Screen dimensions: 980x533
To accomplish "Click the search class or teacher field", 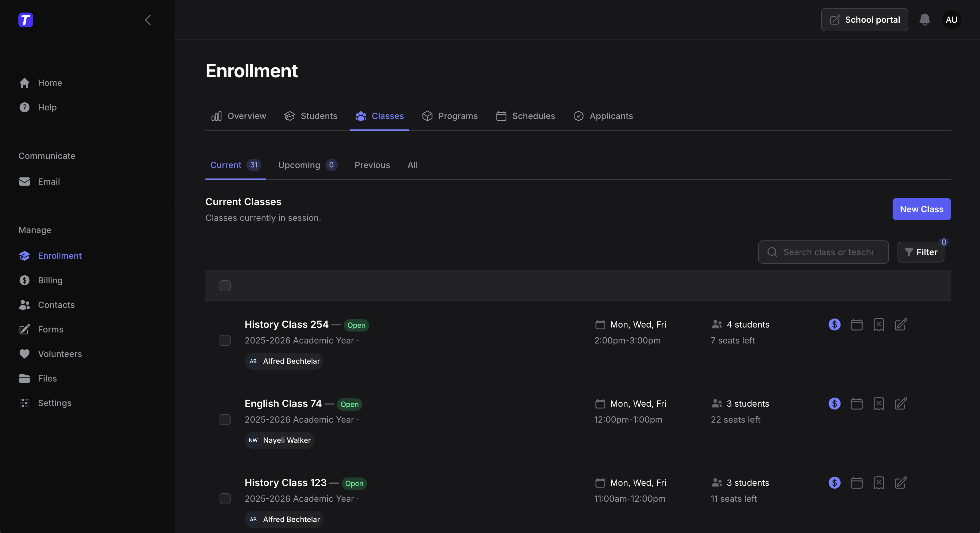I will (x=823, y=252).
